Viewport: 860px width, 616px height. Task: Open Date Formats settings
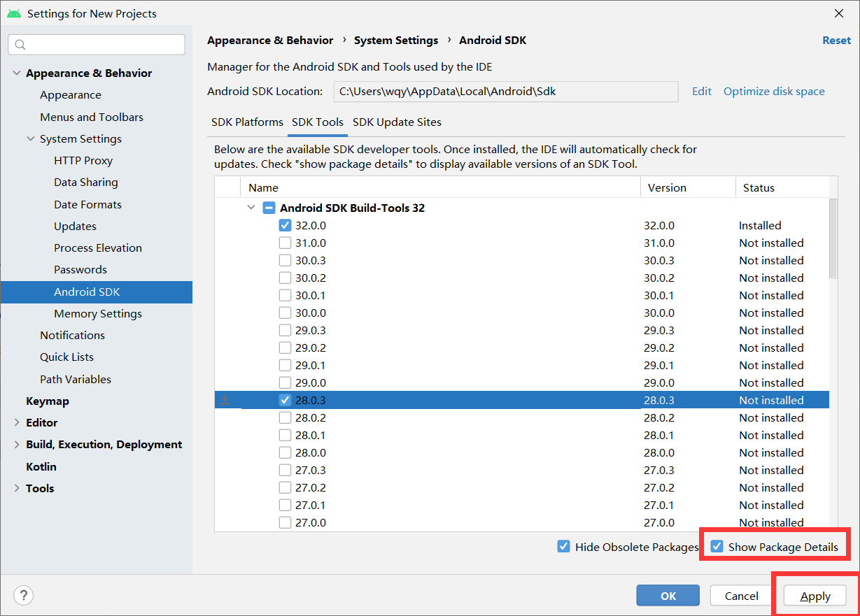tap(87, 204)
